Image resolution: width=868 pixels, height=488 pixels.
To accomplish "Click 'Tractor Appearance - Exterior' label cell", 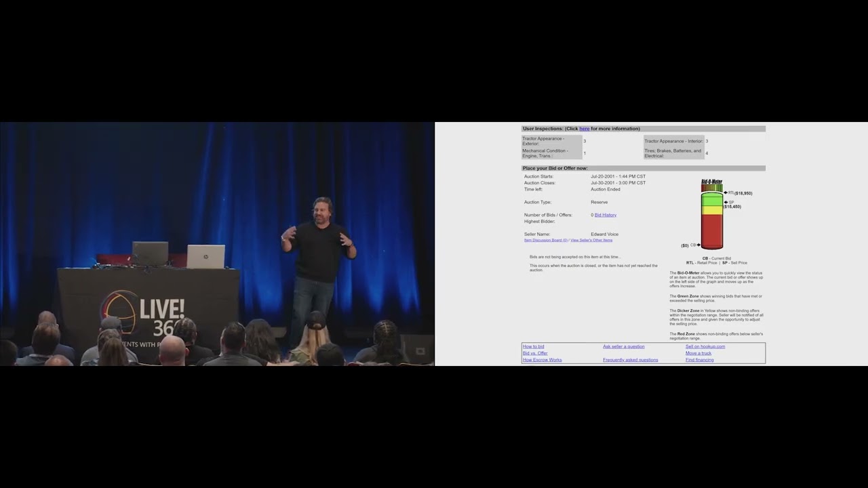I will [551, 141].
